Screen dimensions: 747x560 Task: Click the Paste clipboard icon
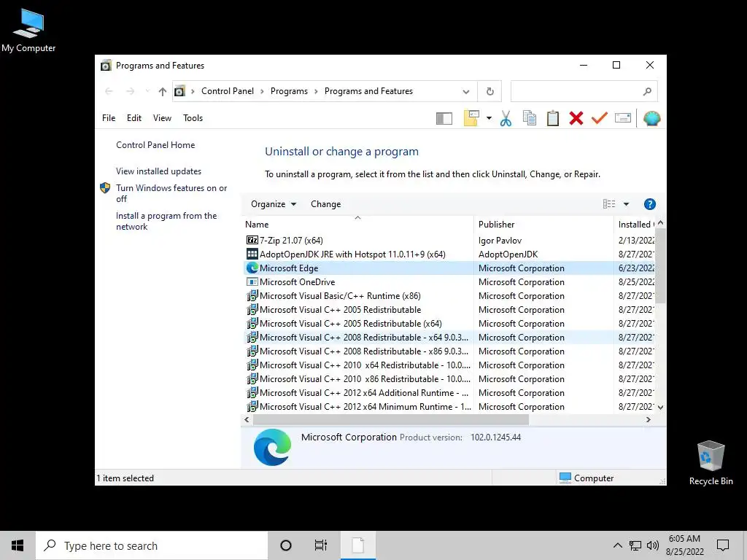tap(553, 118)
